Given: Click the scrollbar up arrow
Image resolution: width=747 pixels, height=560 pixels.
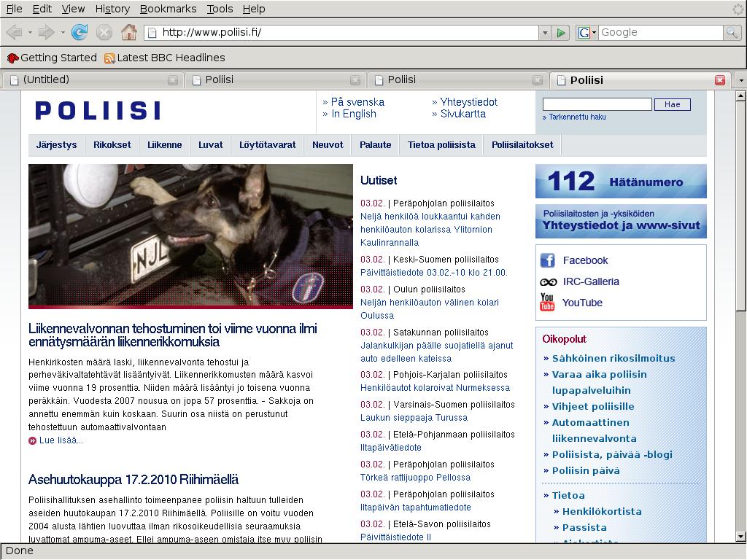Looking at the screenshot, I should tap(740, 96).
